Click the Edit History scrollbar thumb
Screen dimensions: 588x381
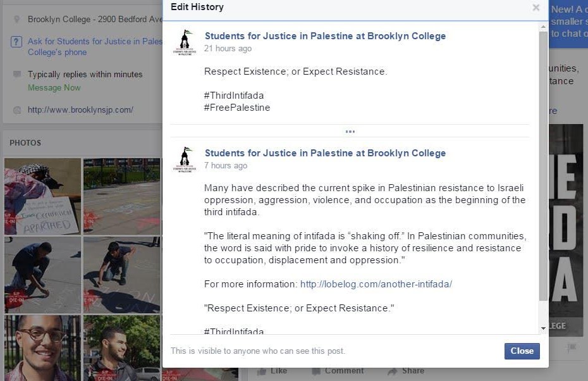(x=543, y=166)
